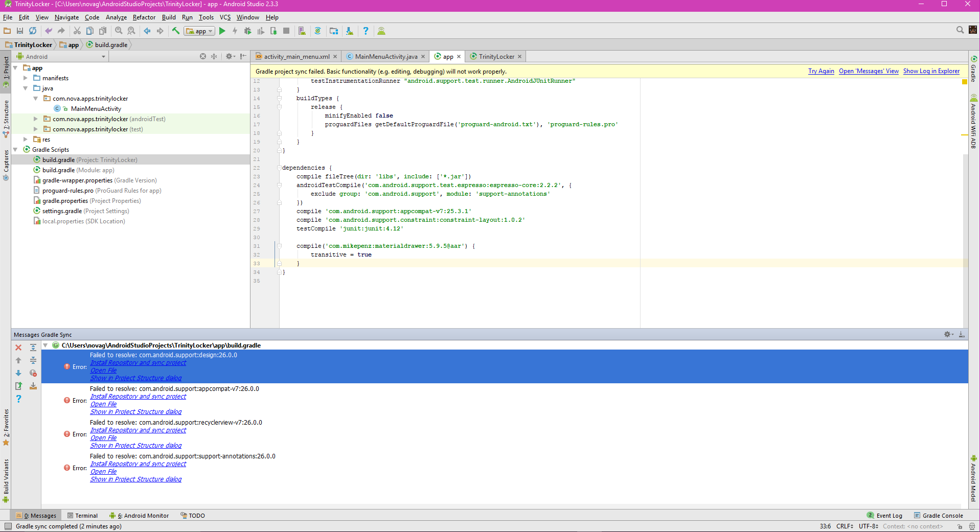Screen dimensions: 980x532
Task: Hide the Project panel with its hide icon
Action: (243, 56)
